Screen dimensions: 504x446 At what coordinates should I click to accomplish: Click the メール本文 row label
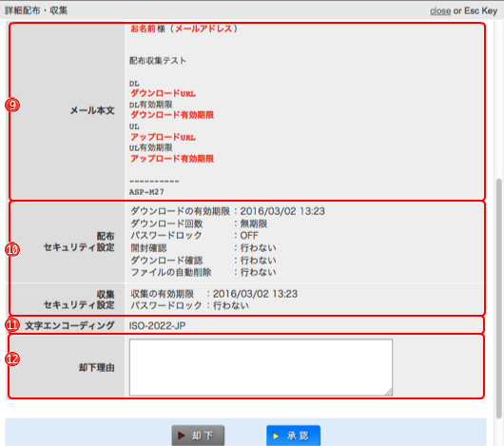pos(92,111)
